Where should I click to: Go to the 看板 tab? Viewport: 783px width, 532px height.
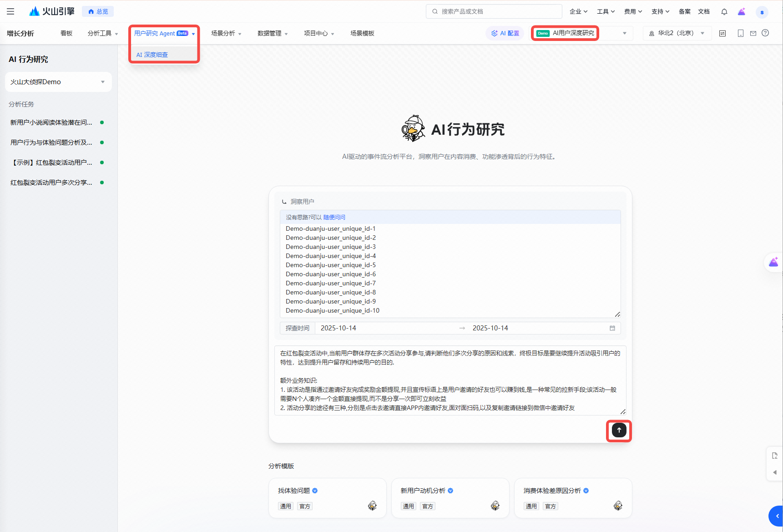click(66, 33)
